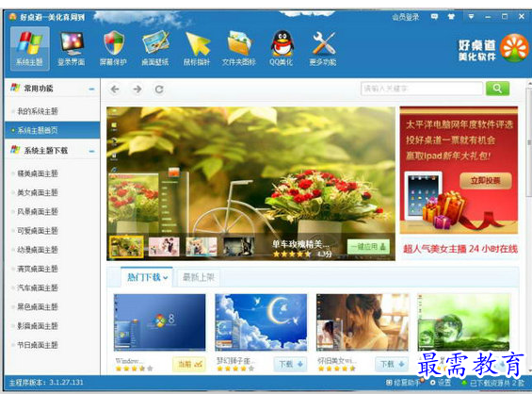Select the puppy banner thumbnail

click(x=202, y=247)
